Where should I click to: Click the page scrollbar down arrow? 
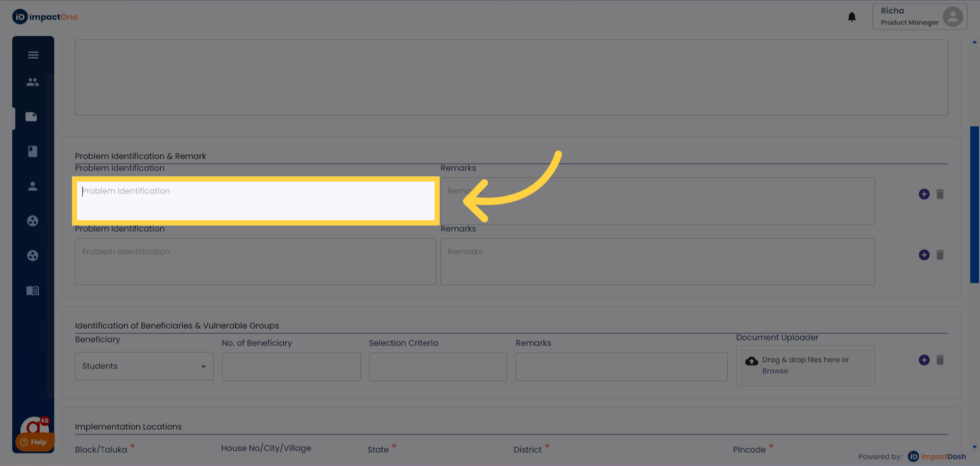974,447
